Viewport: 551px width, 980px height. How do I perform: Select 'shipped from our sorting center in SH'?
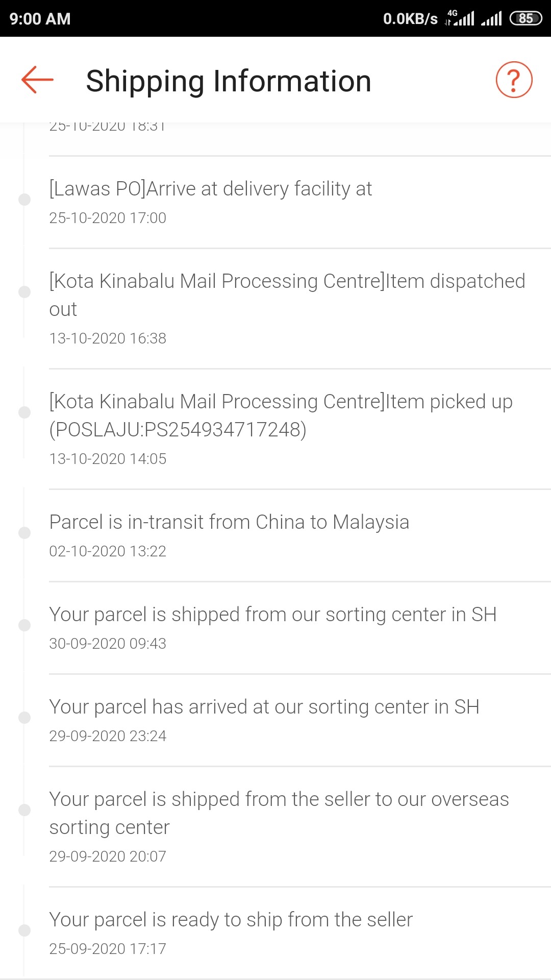pyautogui.click(x=272, y=615)
